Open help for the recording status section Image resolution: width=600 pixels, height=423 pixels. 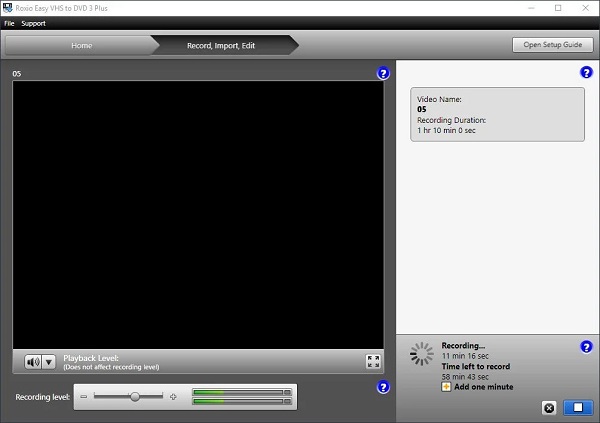tap(586, 347)
